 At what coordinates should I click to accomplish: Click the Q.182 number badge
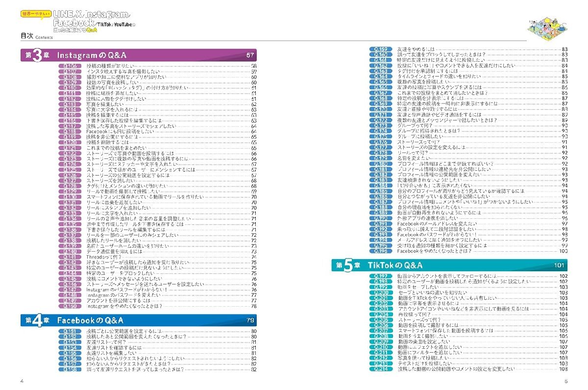coord(380,175)
